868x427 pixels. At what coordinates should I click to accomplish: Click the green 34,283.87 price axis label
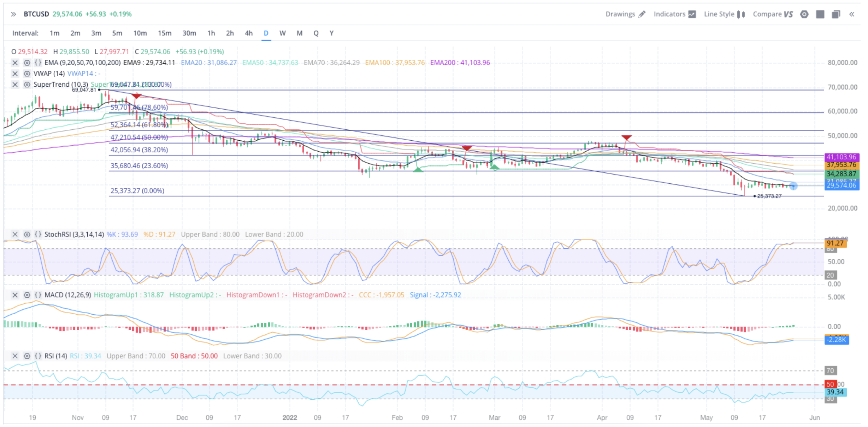tap(841, 174)
